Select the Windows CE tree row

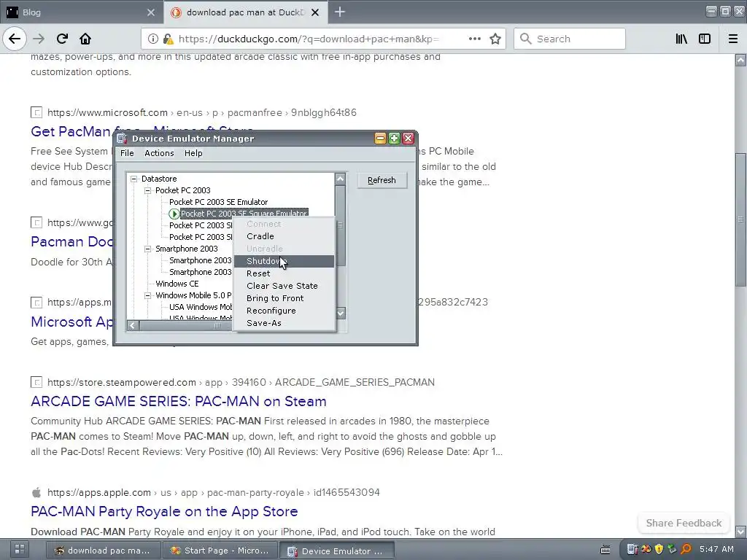tap(177, 284)
